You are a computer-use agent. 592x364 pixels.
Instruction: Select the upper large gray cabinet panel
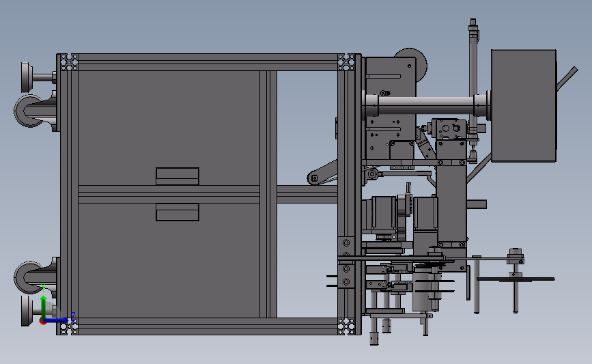point(169,128)
